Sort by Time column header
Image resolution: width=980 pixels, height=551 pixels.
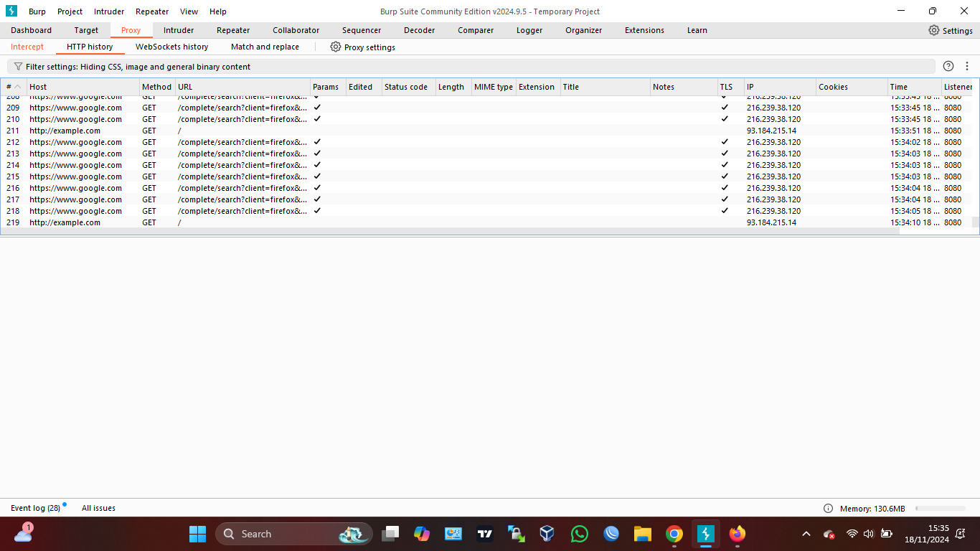point(914,87)
